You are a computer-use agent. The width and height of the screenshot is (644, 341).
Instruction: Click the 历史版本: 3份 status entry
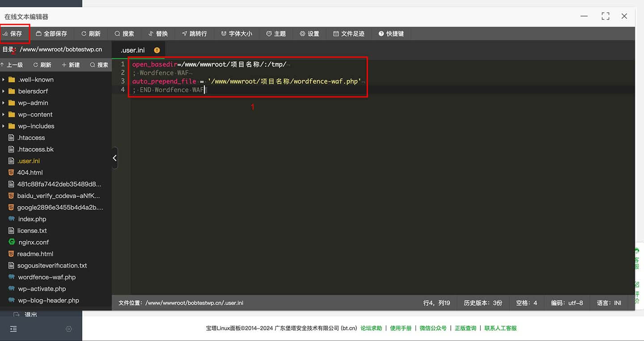[x=483, y=303]
